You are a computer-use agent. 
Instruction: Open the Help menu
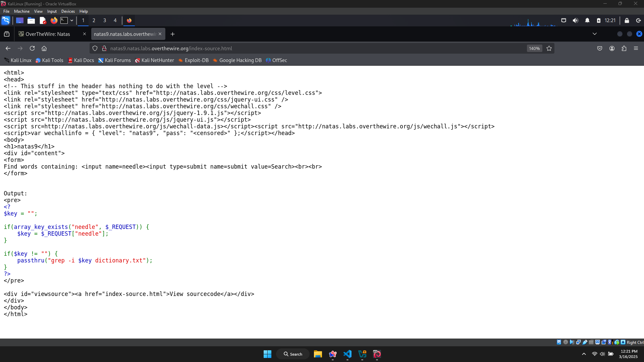[x=84, y=11]
